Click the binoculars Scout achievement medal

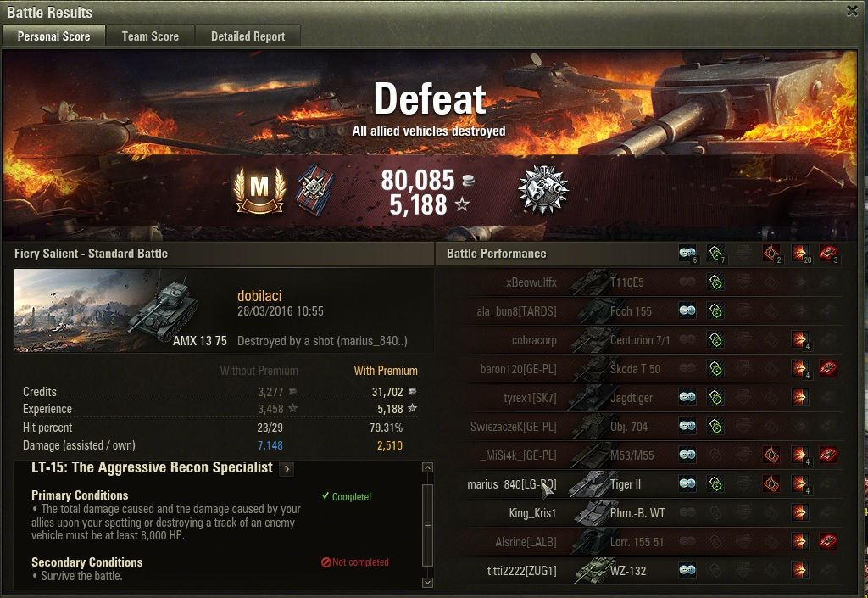[x=543, y=189]
